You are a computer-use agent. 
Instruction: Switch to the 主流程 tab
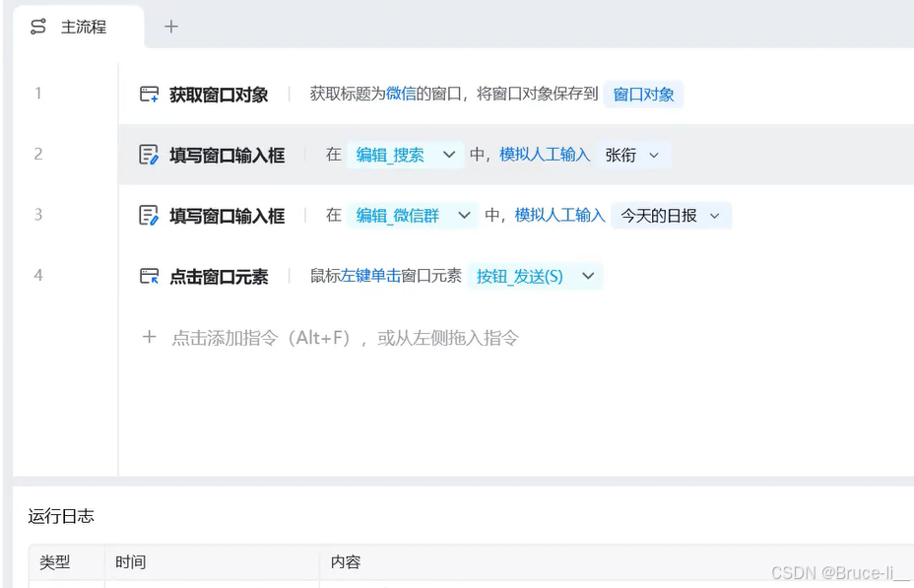point(78,27)
